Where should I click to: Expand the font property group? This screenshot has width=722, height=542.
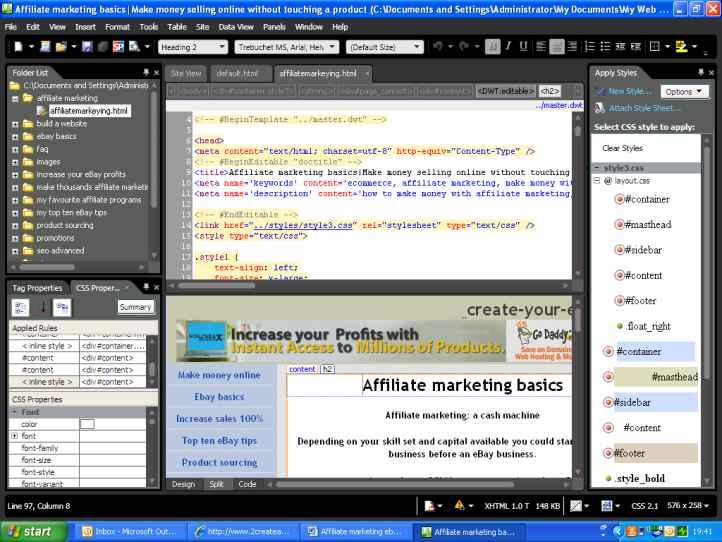coord(16,437)
